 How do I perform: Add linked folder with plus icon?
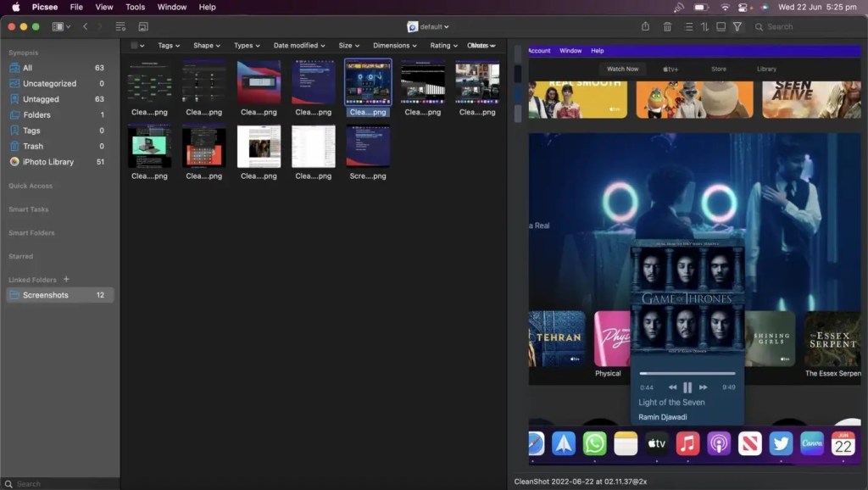click(66, 279)
